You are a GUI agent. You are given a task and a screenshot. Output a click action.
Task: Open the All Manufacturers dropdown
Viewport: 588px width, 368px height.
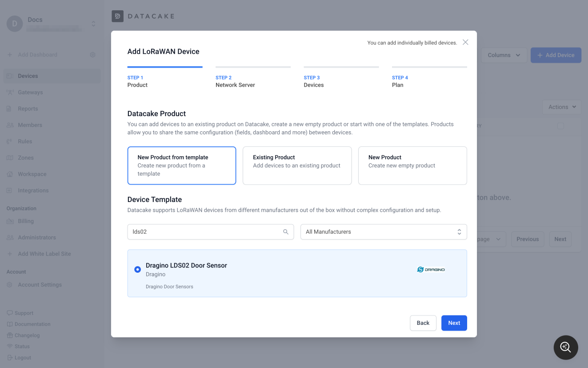pos(384,232)
